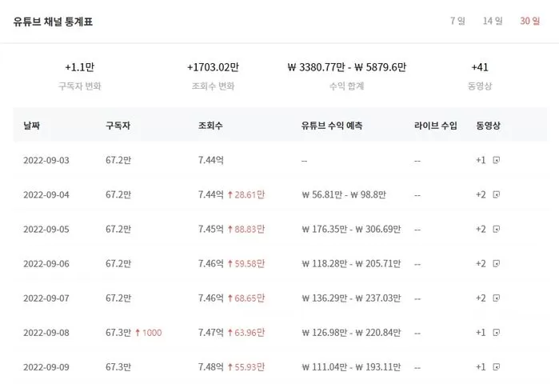Open video list icon for 2022-09-06
The height and width of the screenshot is (392, 559).
pyautogui.click(x=497, y=263)
